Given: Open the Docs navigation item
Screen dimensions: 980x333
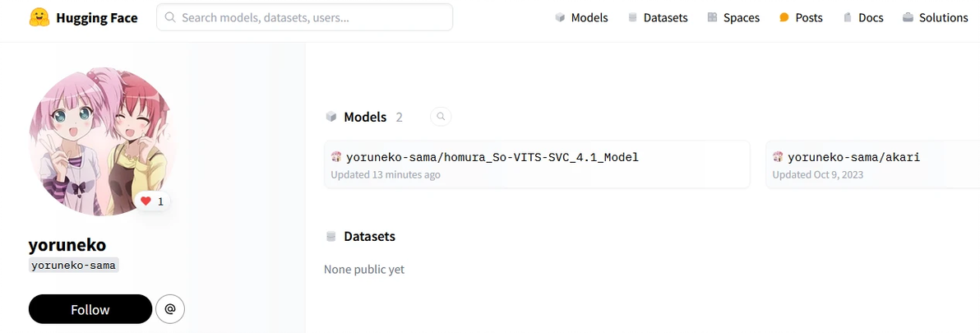Looking at the screenshot, I should [x=862, y=17].
